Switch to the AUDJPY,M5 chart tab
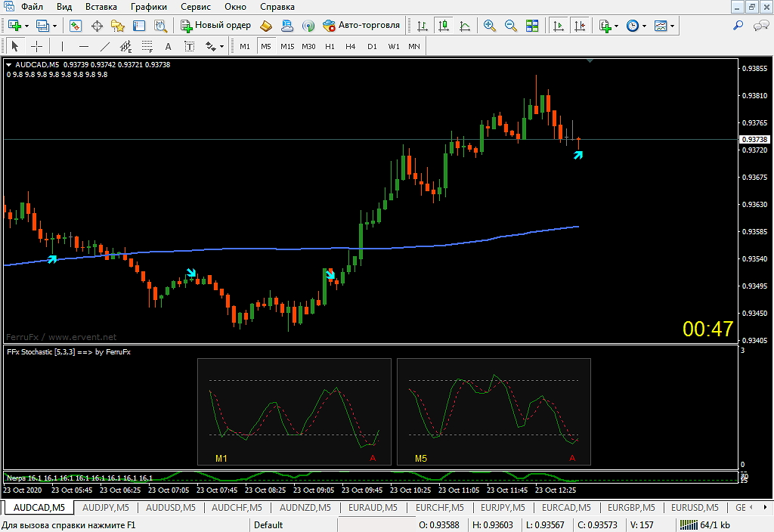 (x=106, y=507)
